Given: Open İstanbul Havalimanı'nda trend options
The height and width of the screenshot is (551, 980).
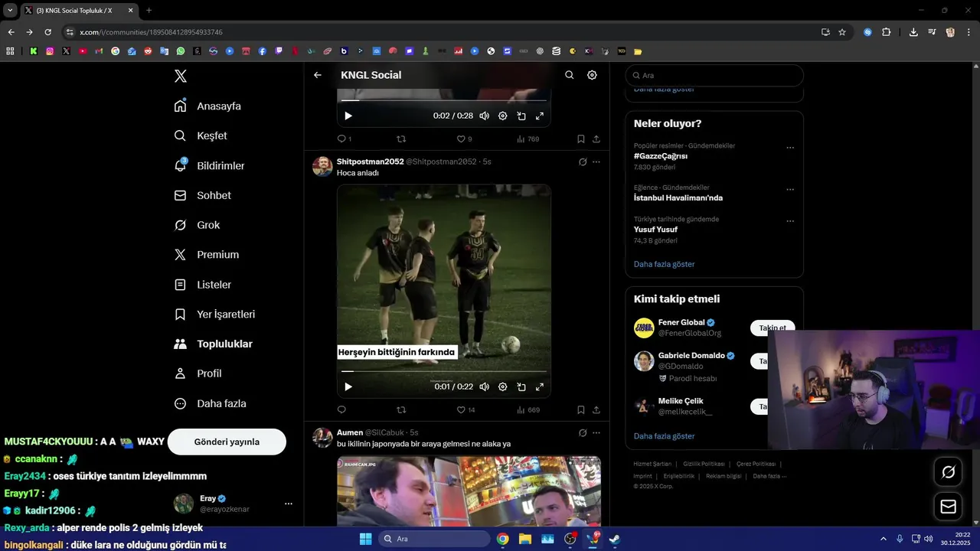Looking at the screenshot, I should [x=790, y=190].
